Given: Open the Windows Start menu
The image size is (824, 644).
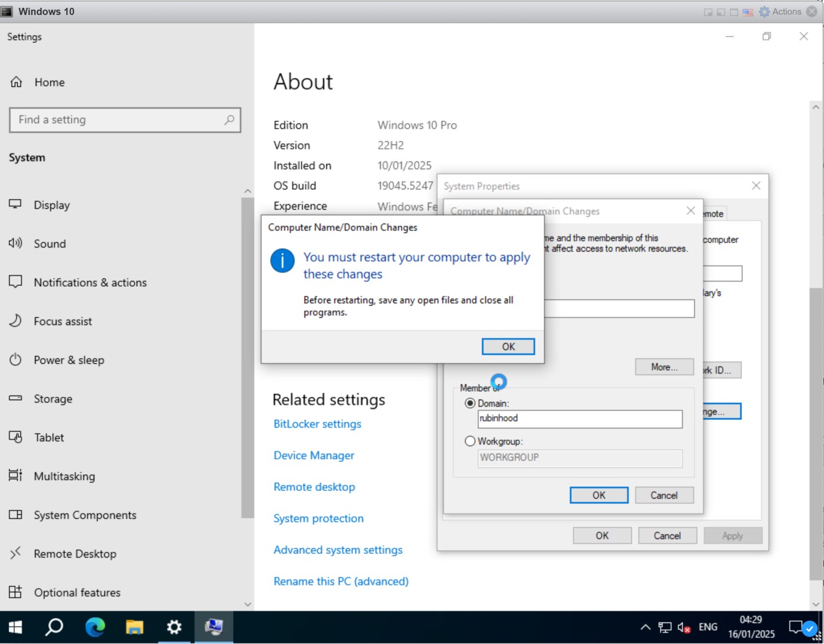Looking at the screenshot, I should 16,627.
